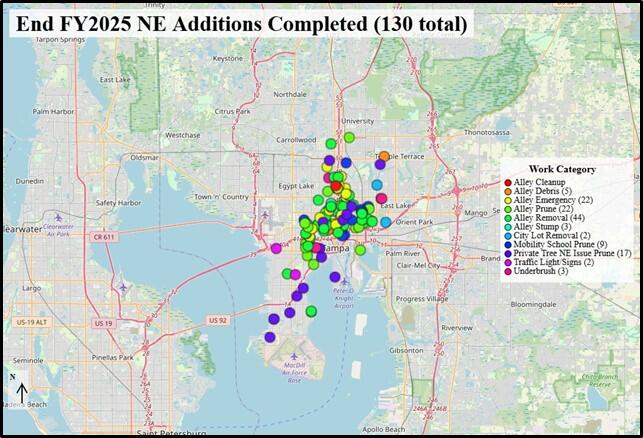Click the Egypt Lake map label
This screenshot has width=643, height=438.
pyautogui.click(x=296, y=186)
